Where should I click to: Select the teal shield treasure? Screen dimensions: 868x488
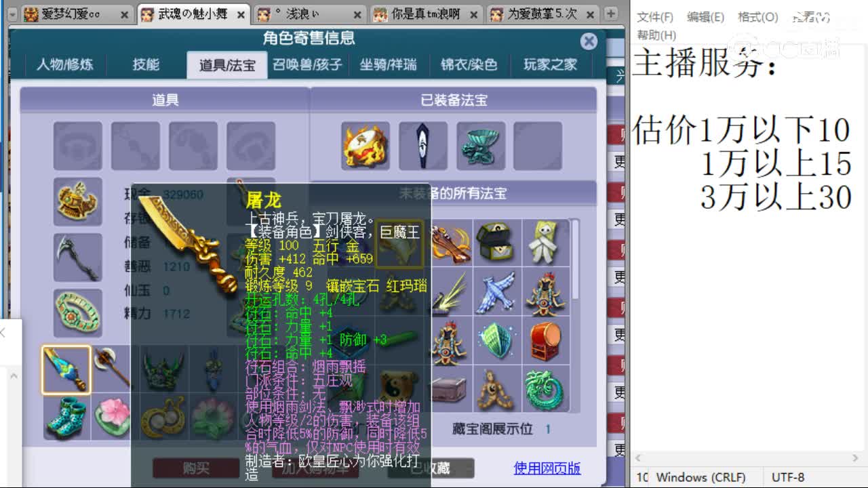tap(497, 341)
